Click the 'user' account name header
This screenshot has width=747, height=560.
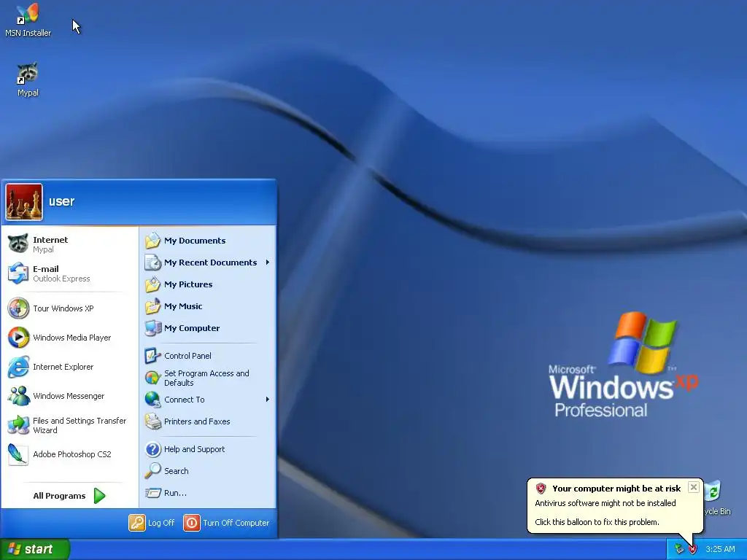[61, 201]
